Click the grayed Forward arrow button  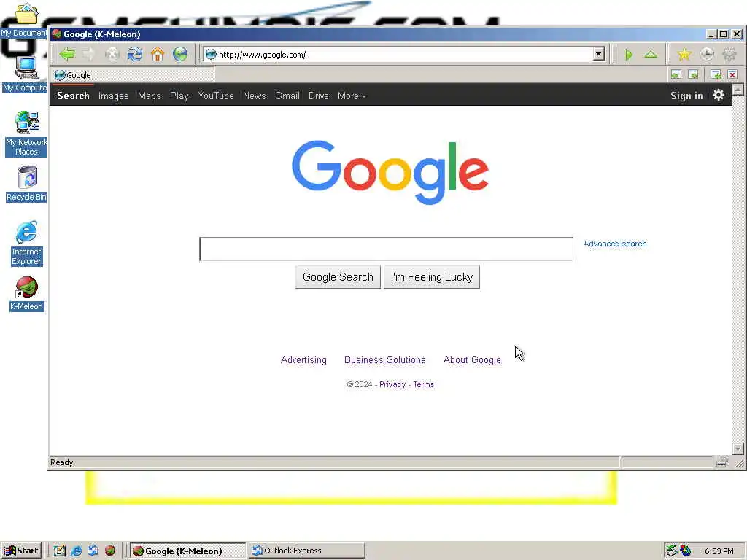point(89,54)
